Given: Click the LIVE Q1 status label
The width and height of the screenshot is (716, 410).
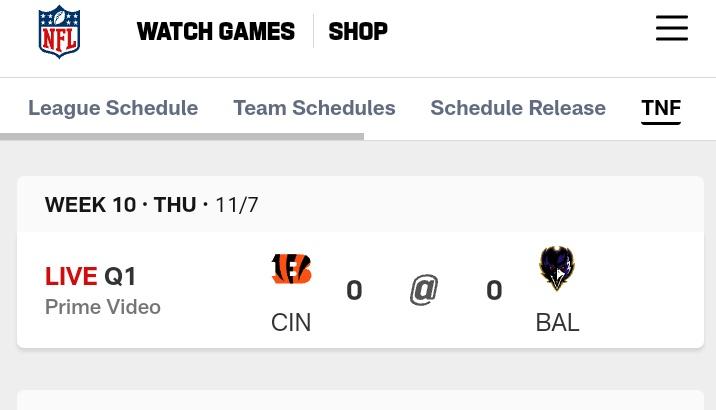Looking at the screenshot, I should tap(90, 276).
